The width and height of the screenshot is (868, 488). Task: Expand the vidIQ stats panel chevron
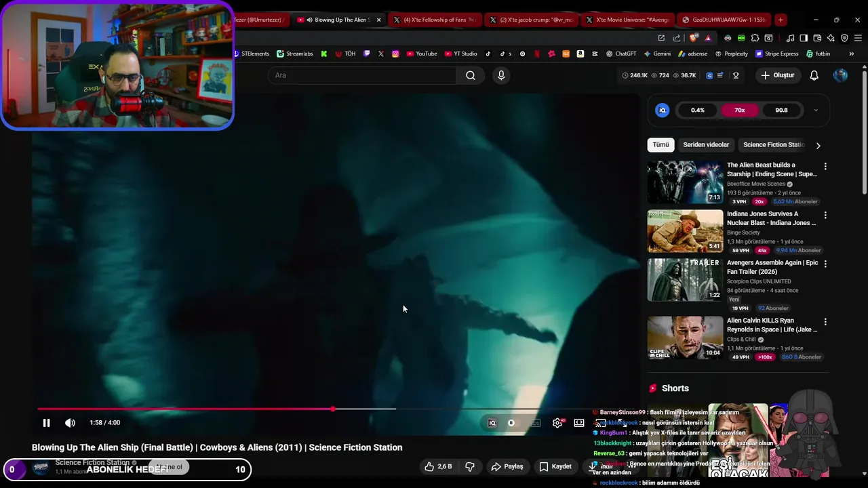pyautogui.click(x=816, y=110)
